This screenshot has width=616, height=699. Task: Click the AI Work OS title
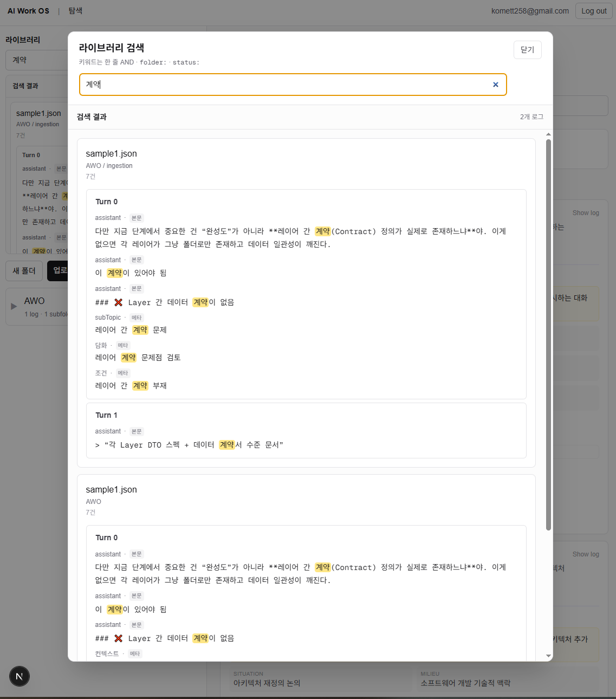click(x=28, y=11)
